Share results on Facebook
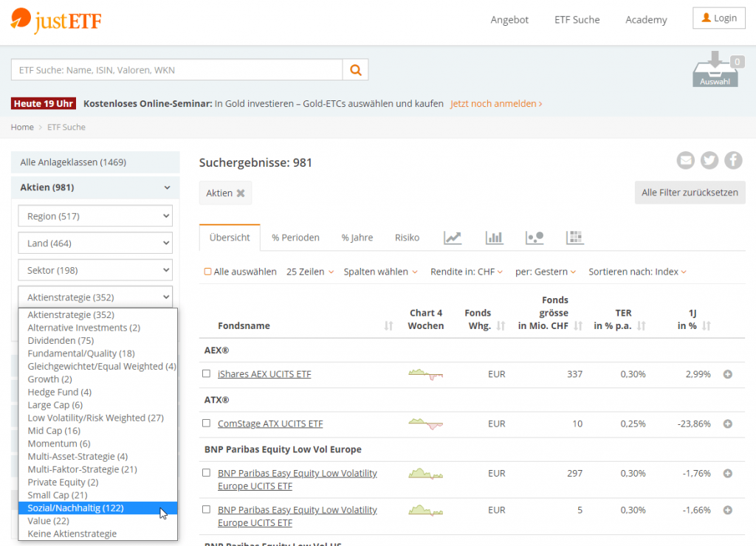The image size is (756, 546). pos(733,160)
